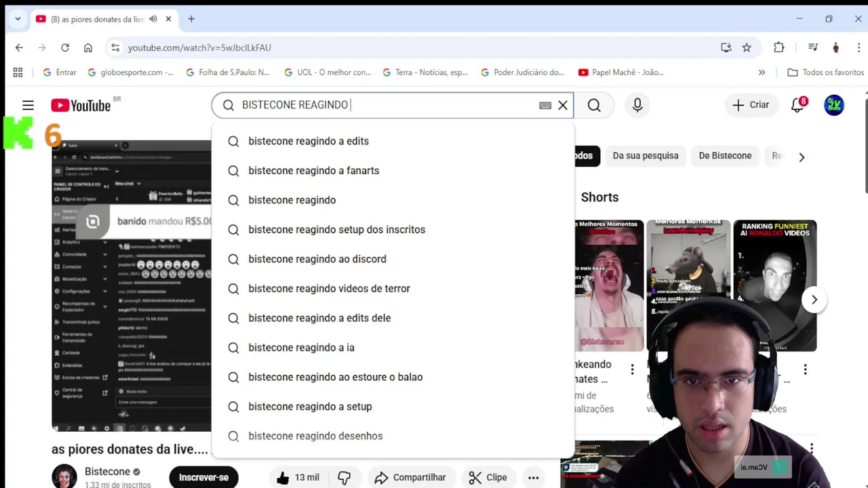Open the site info icon in address bar
Screen dimensions: 868x488
click(x=115, y=47)
